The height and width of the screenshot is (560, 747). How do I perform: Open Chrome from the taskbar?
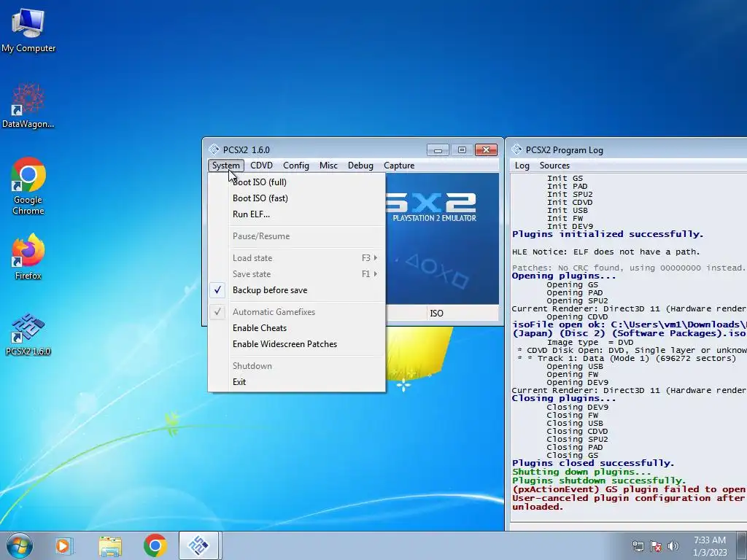(155, 545)
